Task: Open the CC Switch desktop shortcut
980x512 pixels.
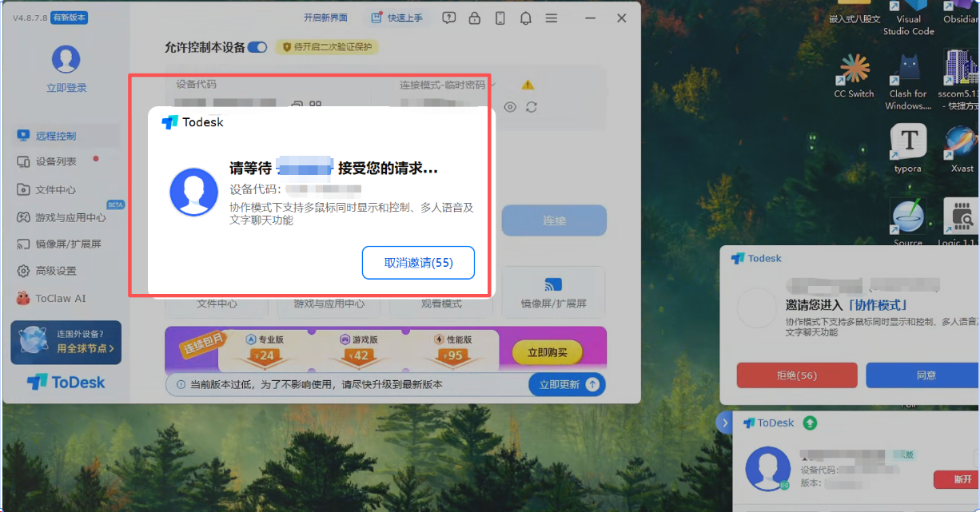Action: coord(854,76)
